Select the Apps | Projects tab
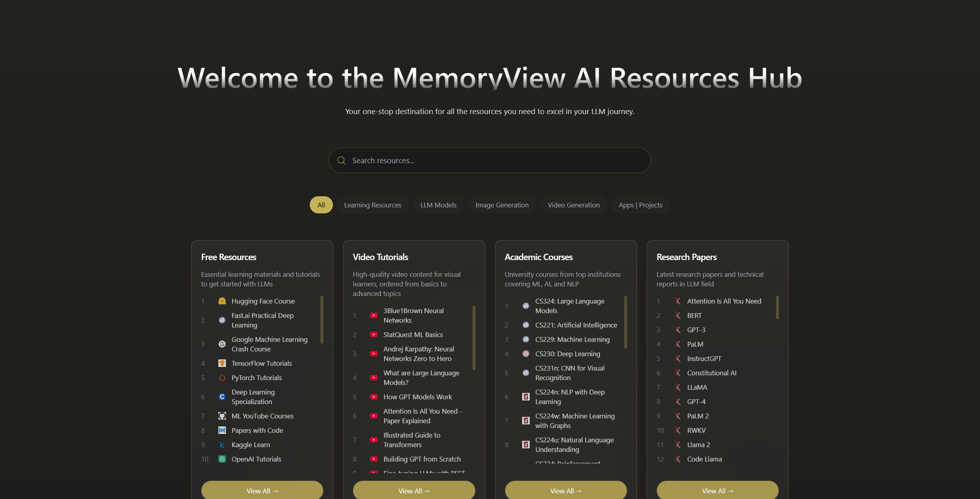 point(641,204)
